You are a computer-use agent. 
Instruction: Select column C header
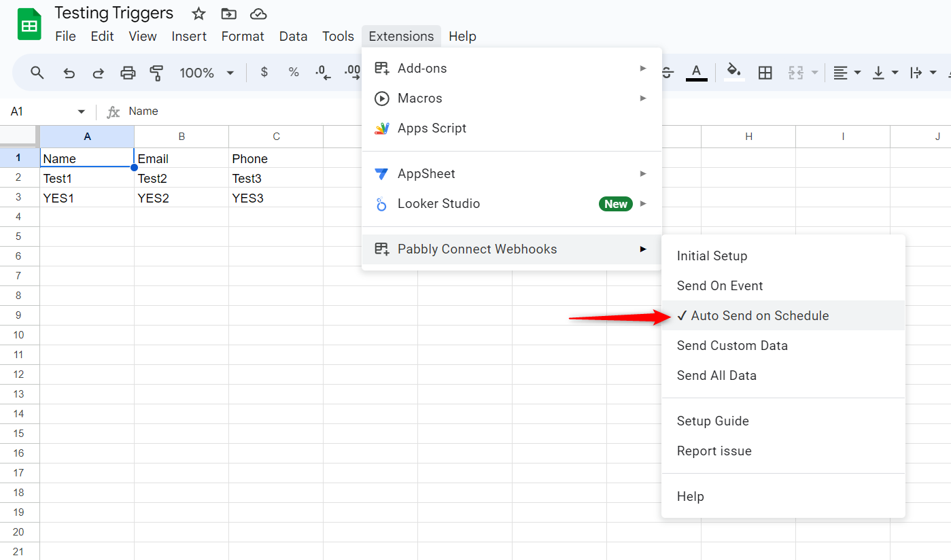point(276,137)
